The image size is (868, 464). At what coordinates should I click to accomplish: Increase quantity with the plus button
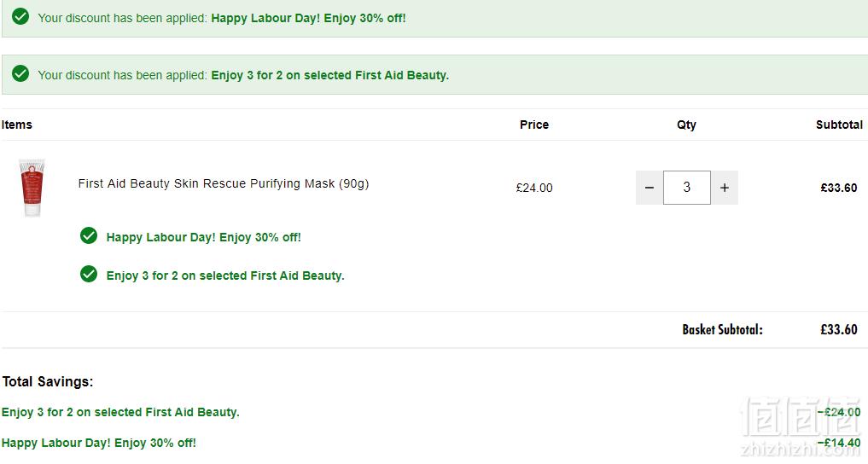pos(724,188)
